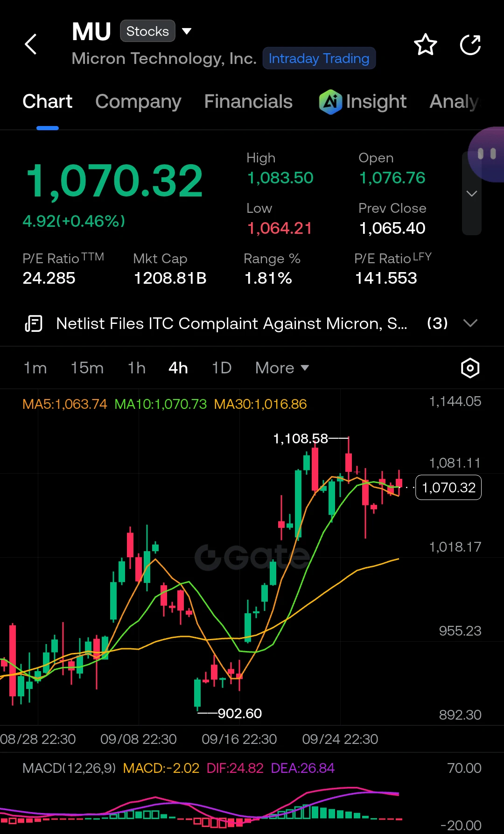Tap the Micron Technology, Inc. name
The width and height of the screenshot is (504, 834).
[x=164, y=58]
